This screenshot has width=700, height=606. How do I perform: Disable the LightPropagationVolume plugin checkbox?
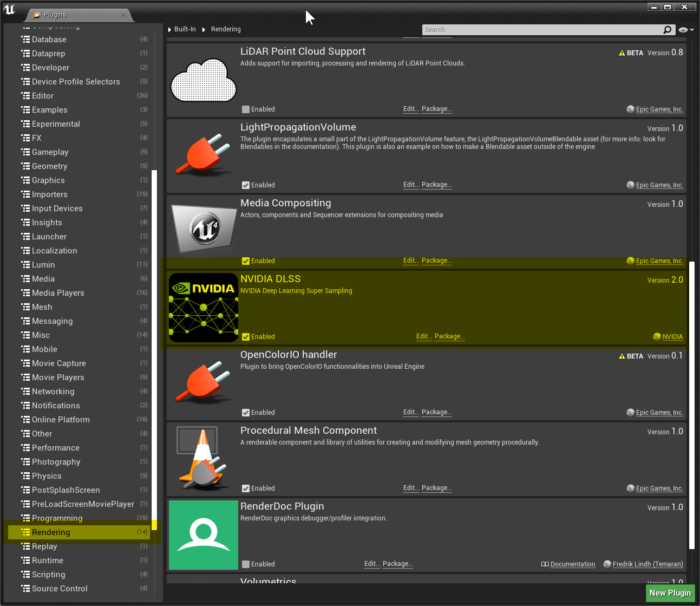pyautogui.click(x=246, y=185)
